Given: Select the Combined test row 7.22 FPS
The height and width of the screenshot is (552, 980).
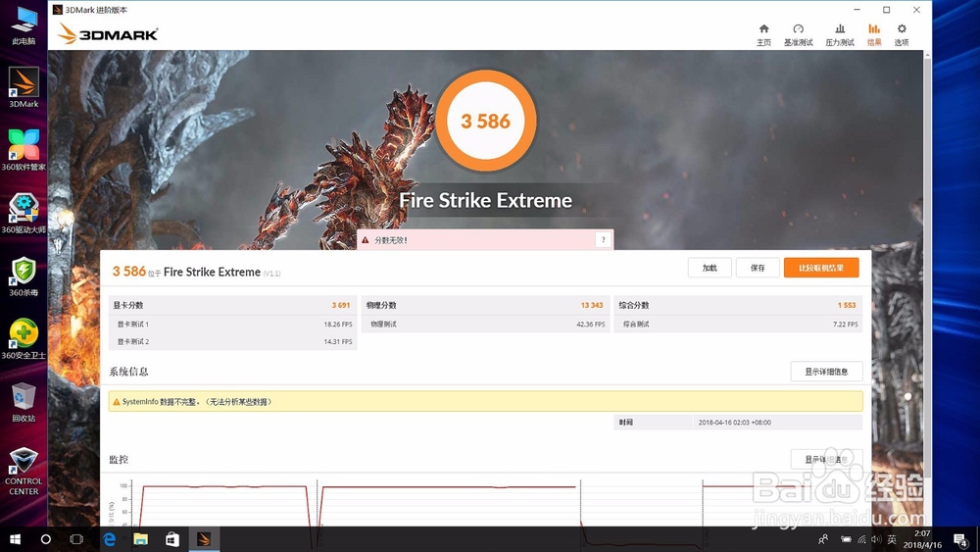Looking at the screenshot, I should pyautogui.click(x=738, y=325).
